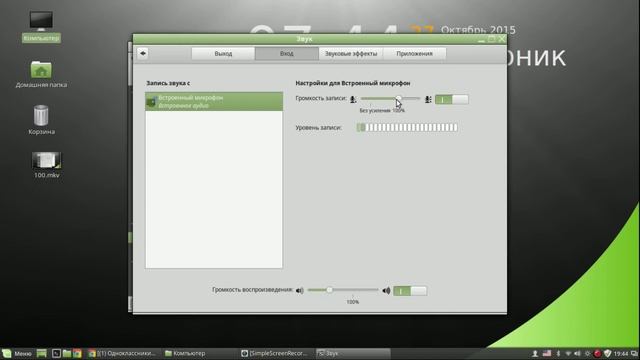Viewport: 640px width, 360px height.
Task: Launch the terminal from the panel
Action: [x=56, y=353]
